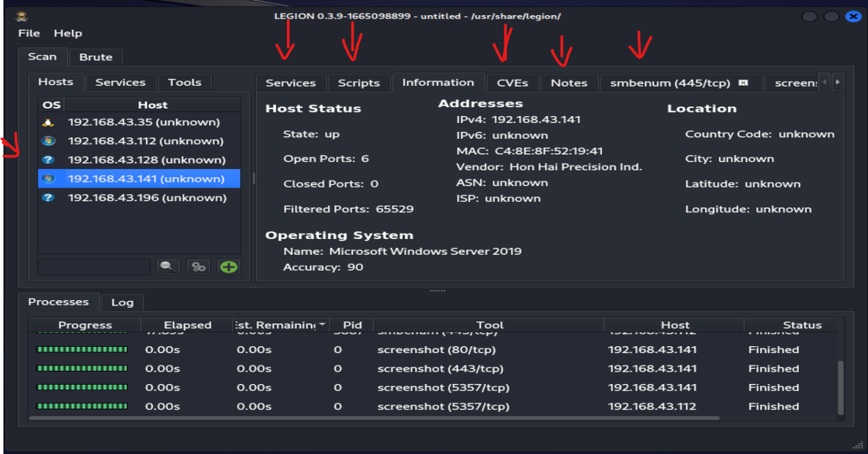This screenshot has width=868, height=454.
Task: Switch to the Brute tab
Action: point(95,57)
